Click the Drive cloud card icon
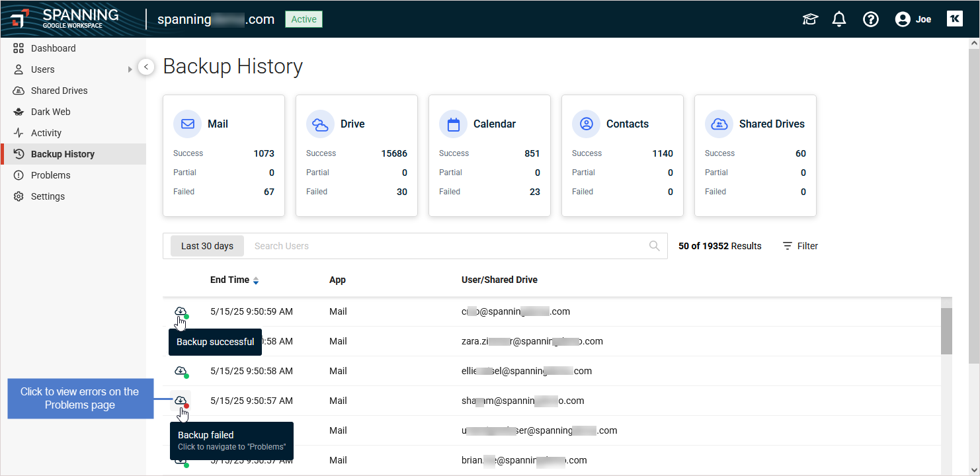 (x=320, y=124)
